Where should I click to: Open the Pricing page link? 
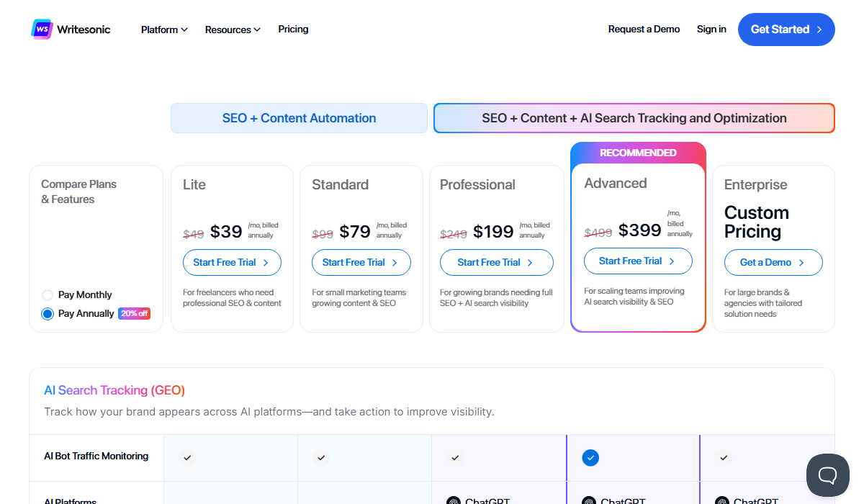(293, 30)
